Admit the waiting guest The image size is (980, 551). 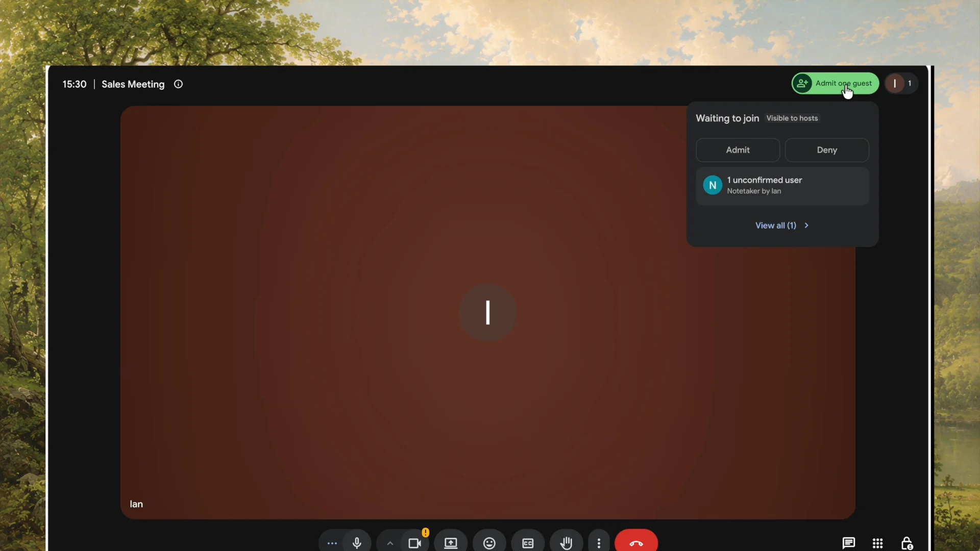click(x=738, y=150)
